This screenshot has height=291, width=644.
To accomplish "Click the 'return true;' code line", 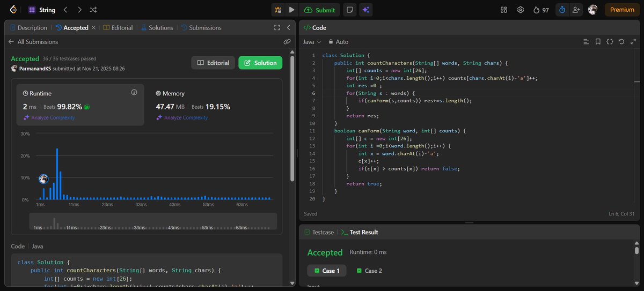I will coord(364,184).
